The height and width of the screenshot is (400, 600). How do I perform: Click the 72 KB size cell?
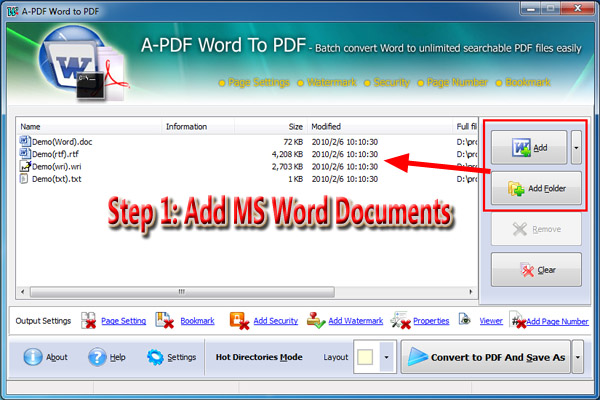coord(293,142)
